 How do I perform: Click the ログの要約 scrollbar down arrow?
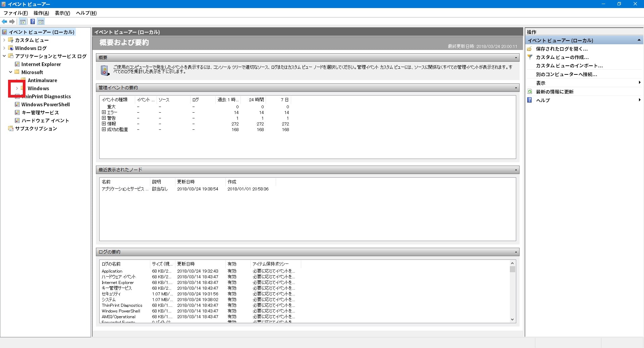tap(512, 320)
